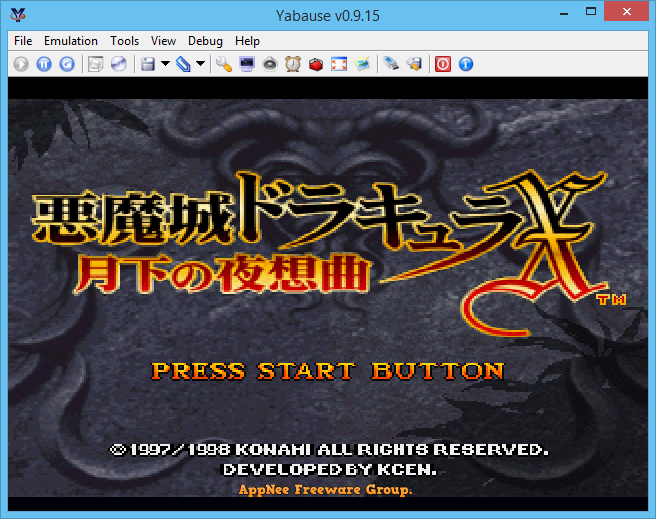Click the red cube layer icon
656x519 pixels.
pos(316,64)
